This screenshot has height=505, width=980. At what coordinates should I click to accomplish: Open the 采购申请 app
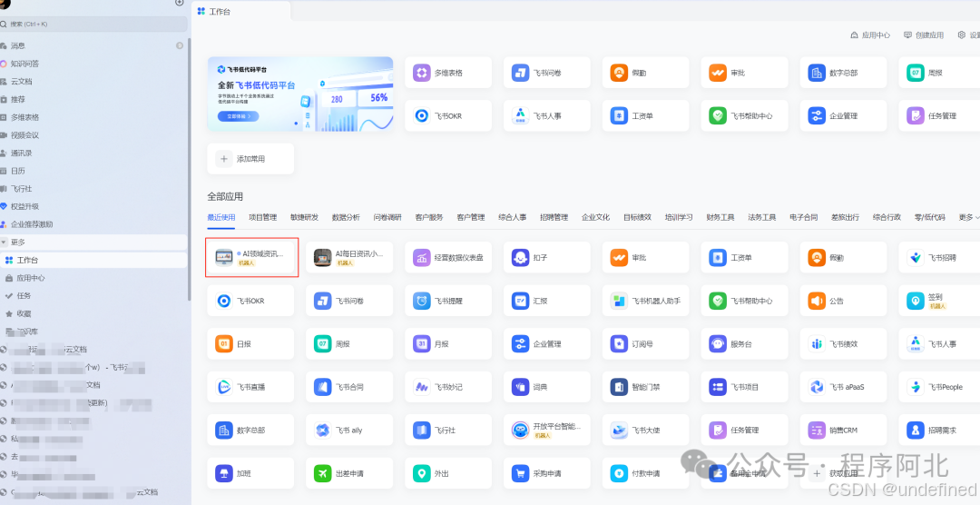(x=547, y=474)
